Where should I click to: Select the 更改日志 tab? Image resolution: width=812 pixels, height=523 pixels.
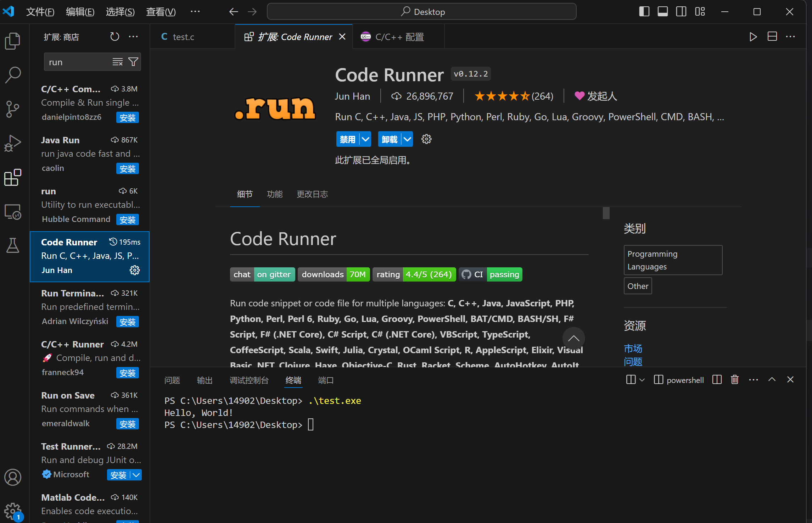(312, 194)
